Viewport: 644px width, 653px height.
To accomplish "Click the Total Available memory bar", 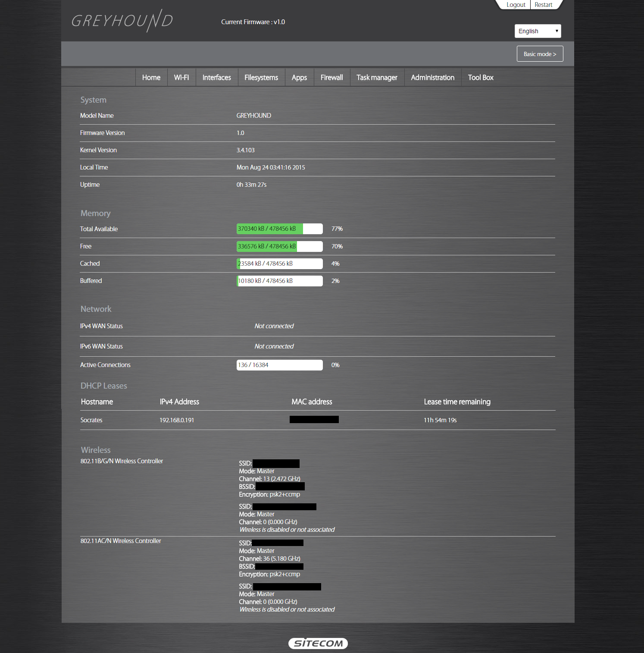I will [280, 229].
